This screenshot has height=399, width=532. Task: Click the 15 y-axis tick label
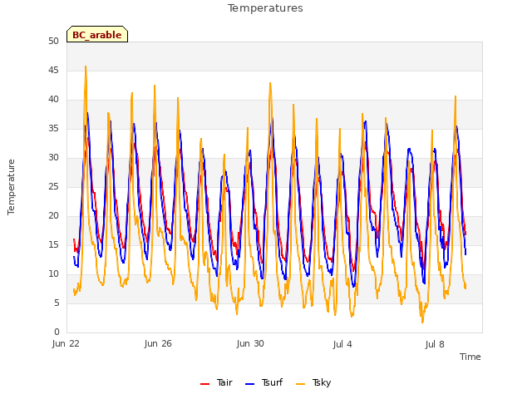(53, 245)
